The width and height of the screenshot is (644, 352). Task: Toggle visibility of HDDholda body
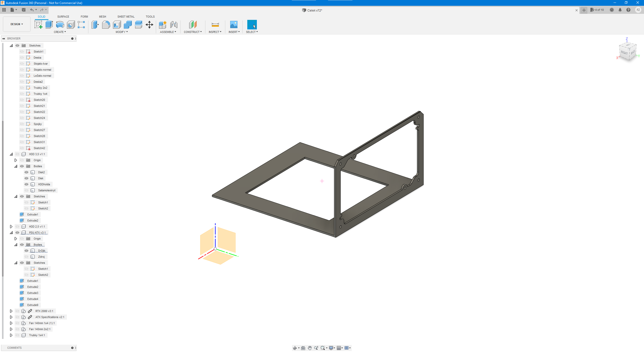pyautogui.click(x=26, y=184)
